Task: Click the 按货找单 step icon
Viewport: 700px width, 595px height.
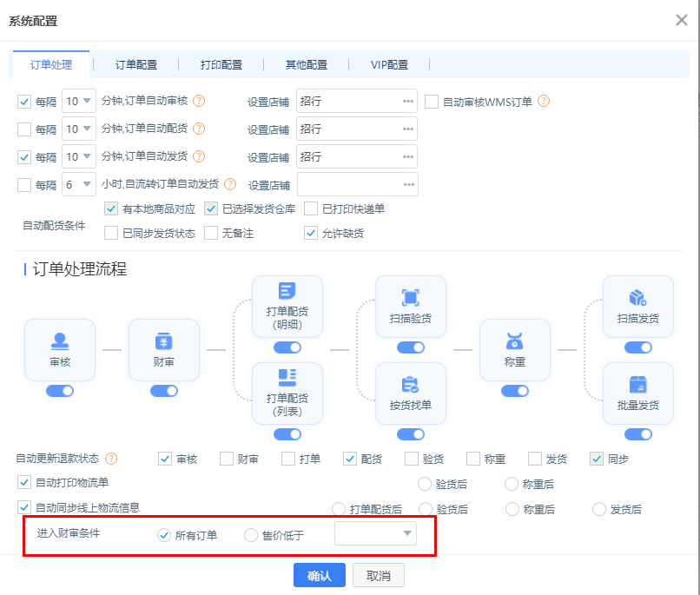Action: click(410, 384)
